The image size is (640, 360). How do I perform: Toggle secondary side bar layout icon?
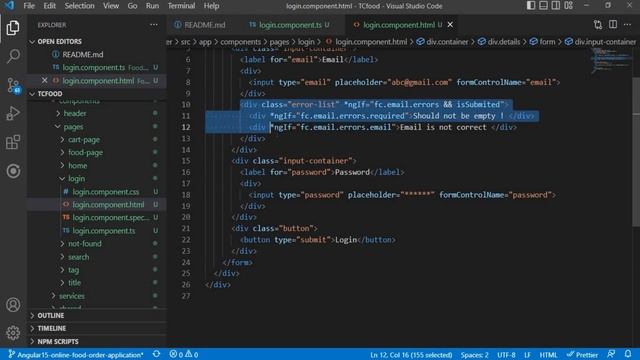tap(556, 6)
